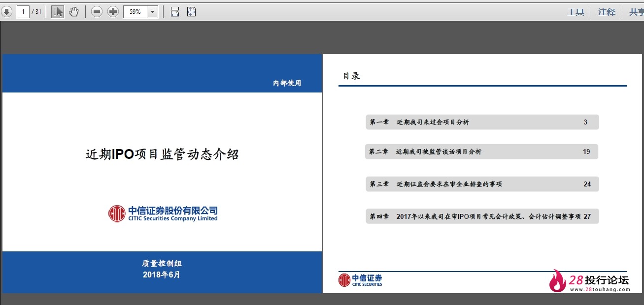Select the 第四章 2017年以来我司在审IPO项目 entry
This screenshot has width=644, height=305.
[482, 216]
